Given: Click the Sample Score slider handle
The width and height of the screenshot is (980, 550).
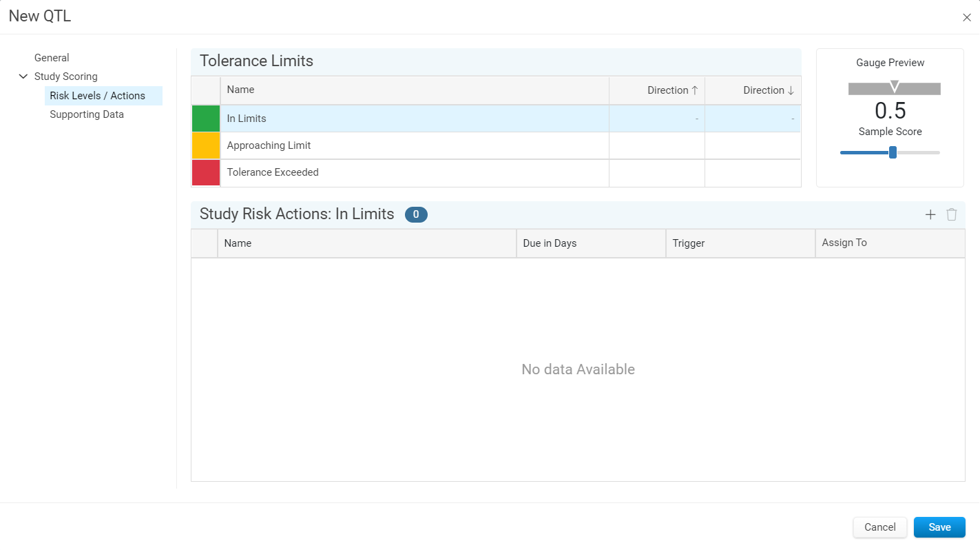Looking at the screenshot, I should [x=893, y=152].
